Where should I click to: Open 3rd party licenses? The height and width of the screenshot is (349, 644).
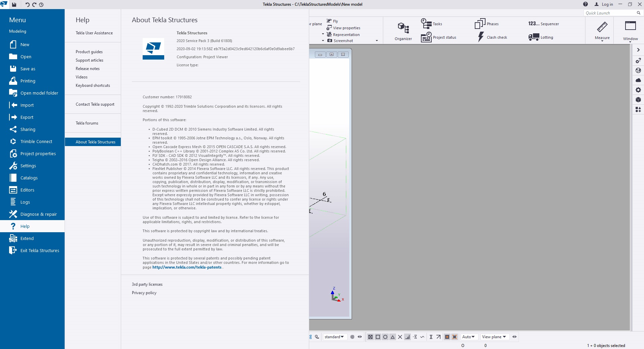point(147,284)
